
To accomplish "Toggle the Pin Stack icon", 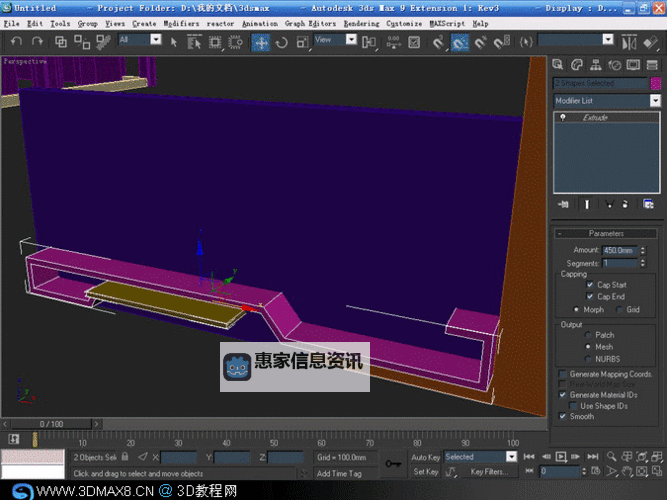I will (564, 204).
